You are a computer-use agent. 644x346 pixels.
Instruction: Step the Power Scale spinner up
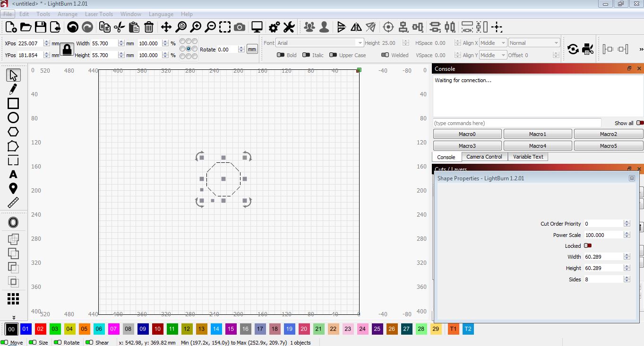pos(627,233)
